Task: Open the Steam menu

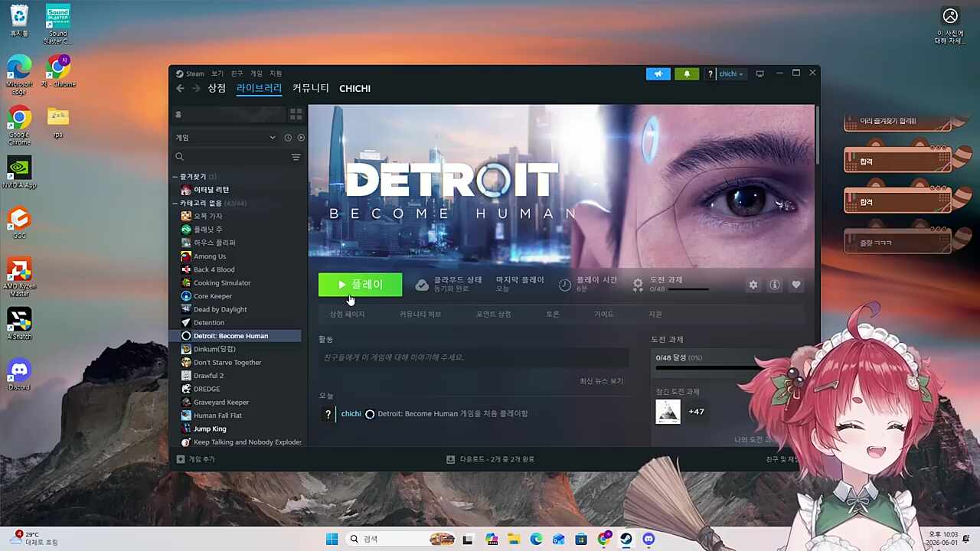Action: (x=191, y=73)
